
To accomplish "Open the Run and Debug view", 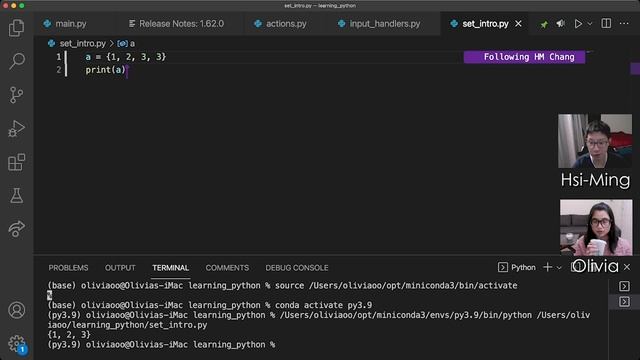I will 16,129.
